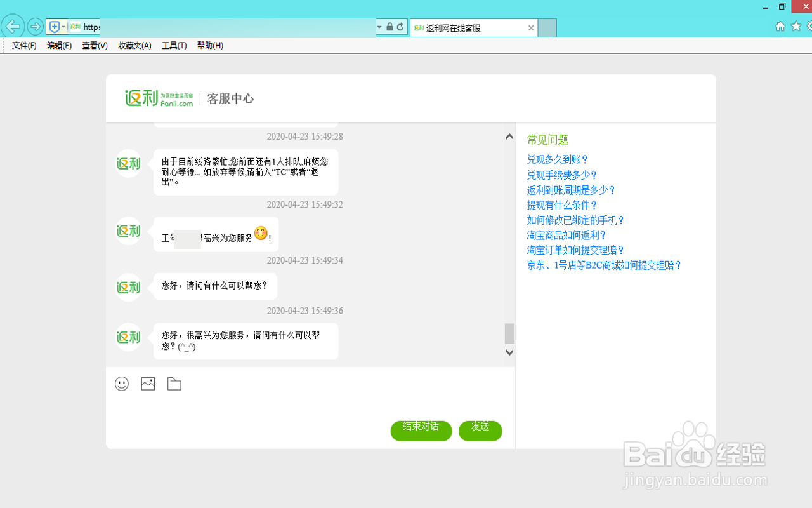Click inside the browser address bar

pyautogui.click(x=235, y=27)
